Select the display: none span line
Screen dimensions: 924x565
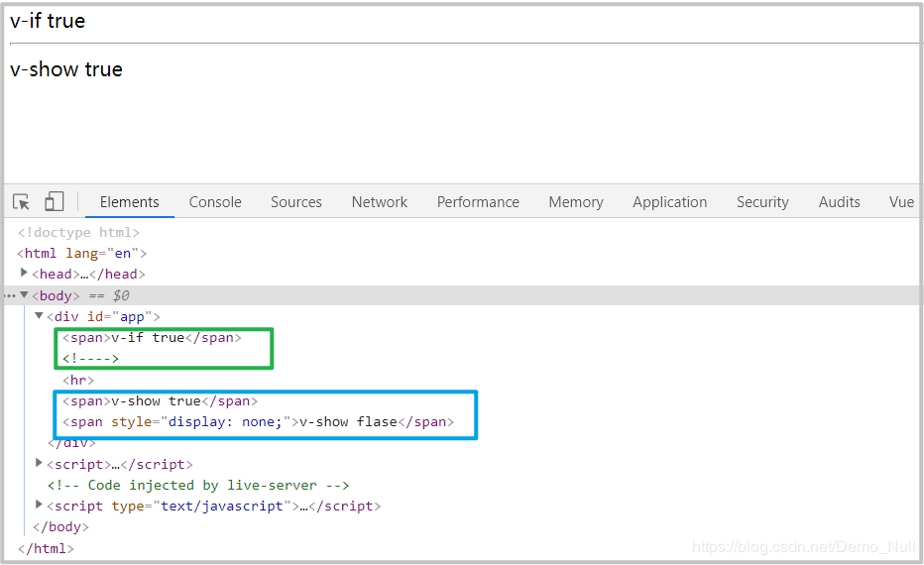tap(258, 422)
